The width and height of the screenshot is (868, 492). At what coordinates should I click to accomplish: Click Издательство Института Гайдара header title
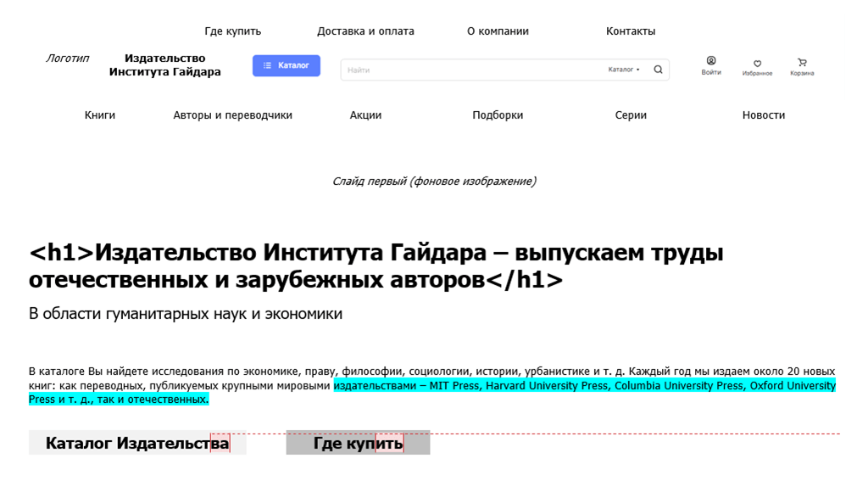coord(165,64)
